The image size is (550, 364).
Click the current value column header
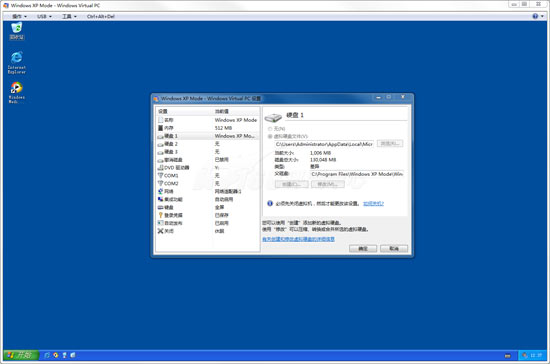[x=236, y=111]
